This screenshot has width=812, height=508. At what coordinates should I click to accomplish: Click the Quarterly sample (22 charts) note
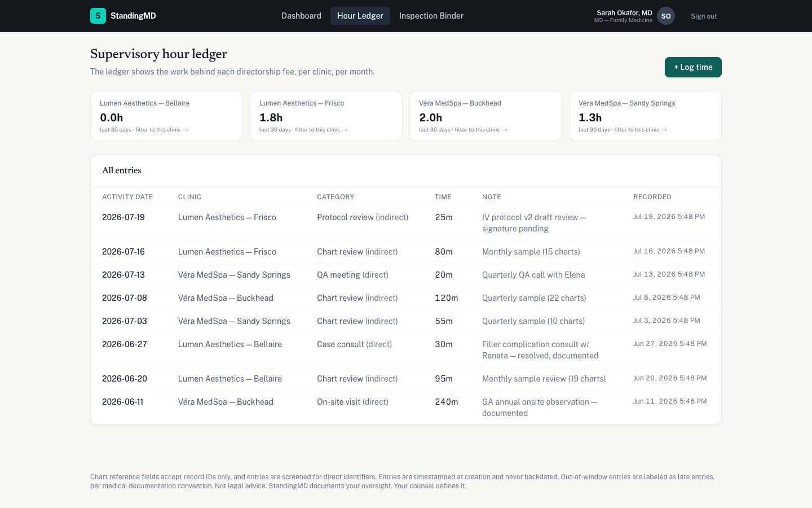[x=534, y=298]
